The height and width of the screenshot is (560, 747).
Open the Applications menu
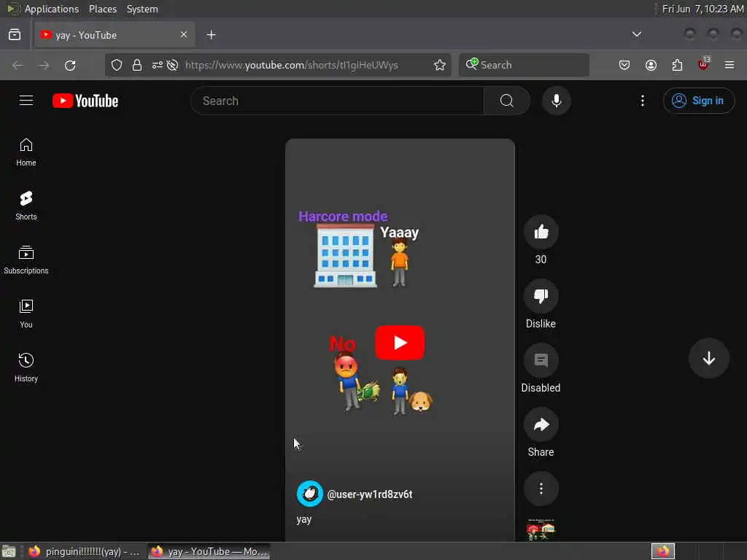pos(52,9)
